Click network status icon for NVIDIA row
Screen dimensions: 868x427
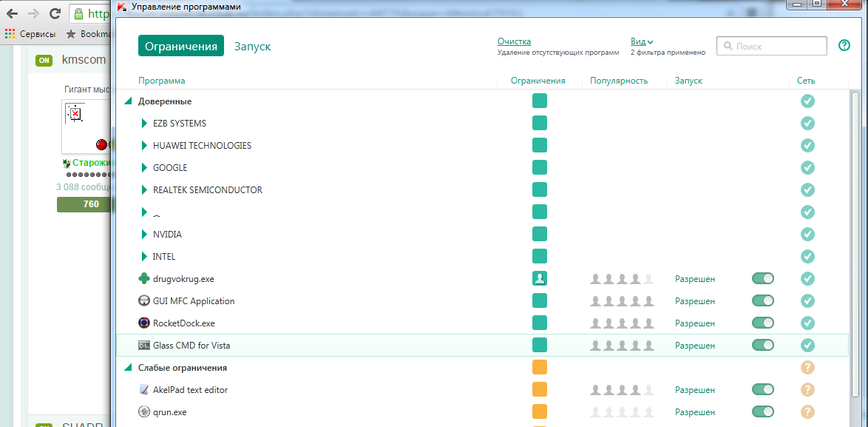coord(807,235)
